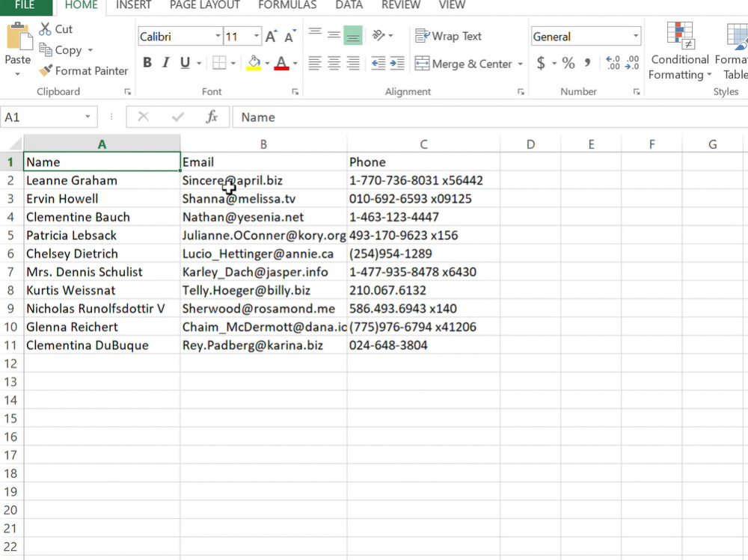Decrease font size with small A
Image resolution: width=748 pixels, height=560 pixels.
coord(289,36)
